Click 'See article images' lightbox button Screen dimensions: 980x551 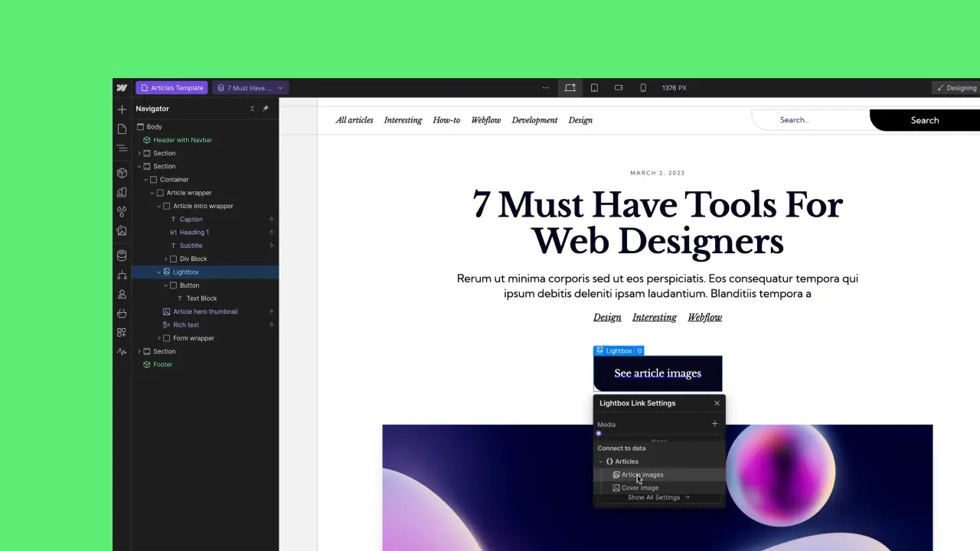pos(658,373)
